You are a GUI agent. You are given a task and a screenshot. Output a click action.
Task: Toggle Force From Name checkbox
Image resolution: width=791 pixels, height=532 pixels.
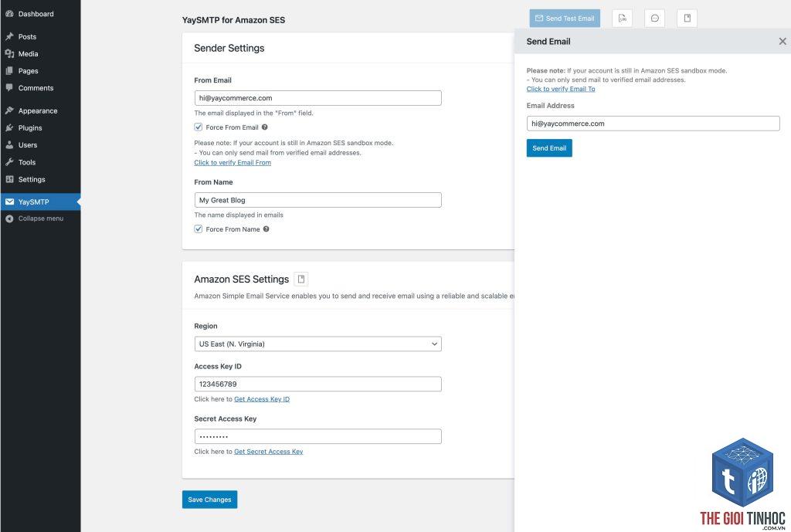(199, 229)
